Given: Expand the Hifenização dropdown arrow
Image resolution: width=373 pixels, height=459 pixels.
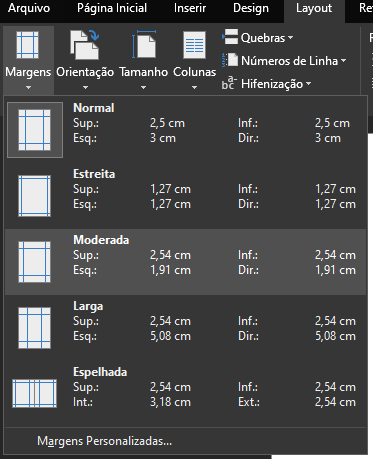Looking at the screenshot, I should 308,84.
